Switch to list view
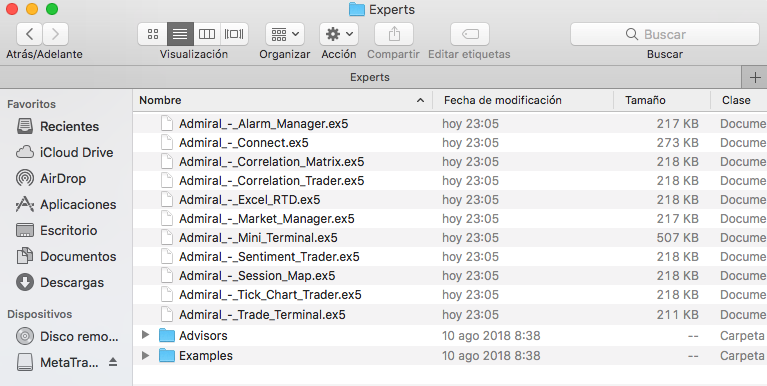 click(x=180, y=34)
